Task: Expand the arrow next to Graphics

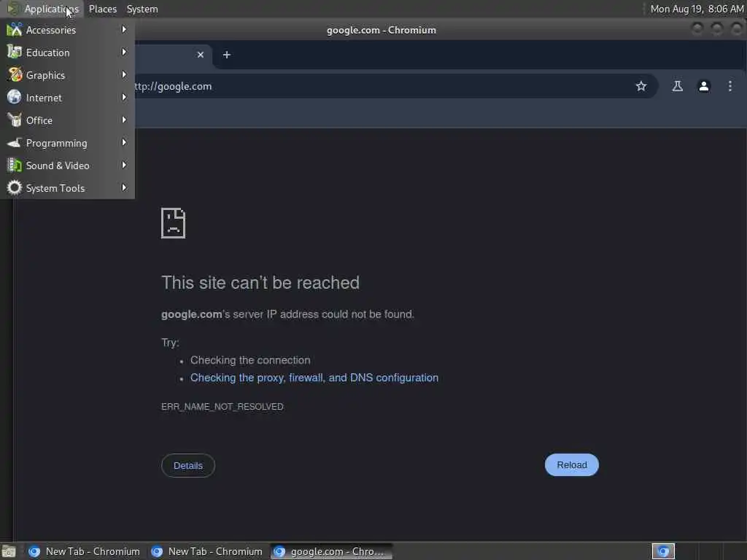Action: coord(124,75)
